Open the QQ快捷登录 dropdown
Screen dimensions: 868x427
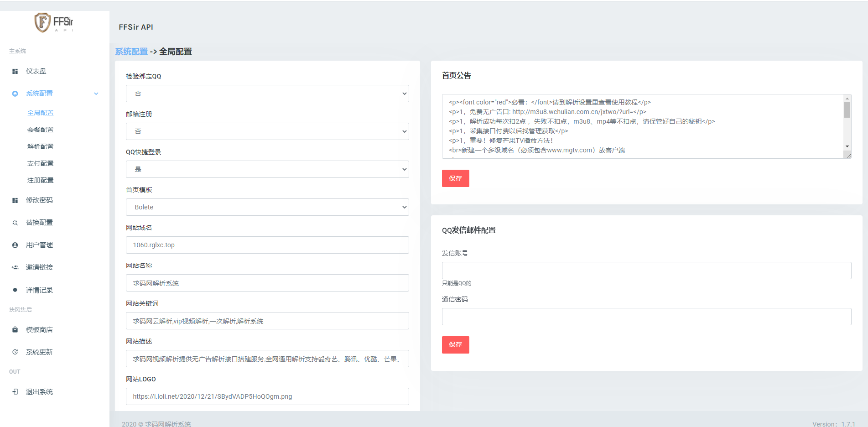coord(267,169)
